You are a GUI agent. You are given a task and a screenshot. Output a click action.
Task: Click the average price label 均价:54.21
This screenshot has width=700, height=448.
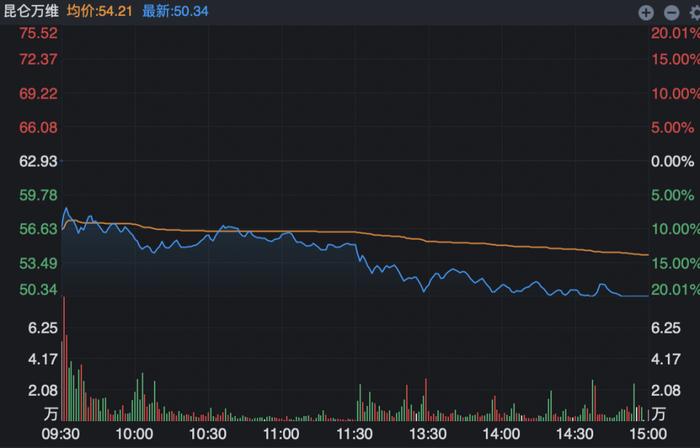click(x=100, y=11)
